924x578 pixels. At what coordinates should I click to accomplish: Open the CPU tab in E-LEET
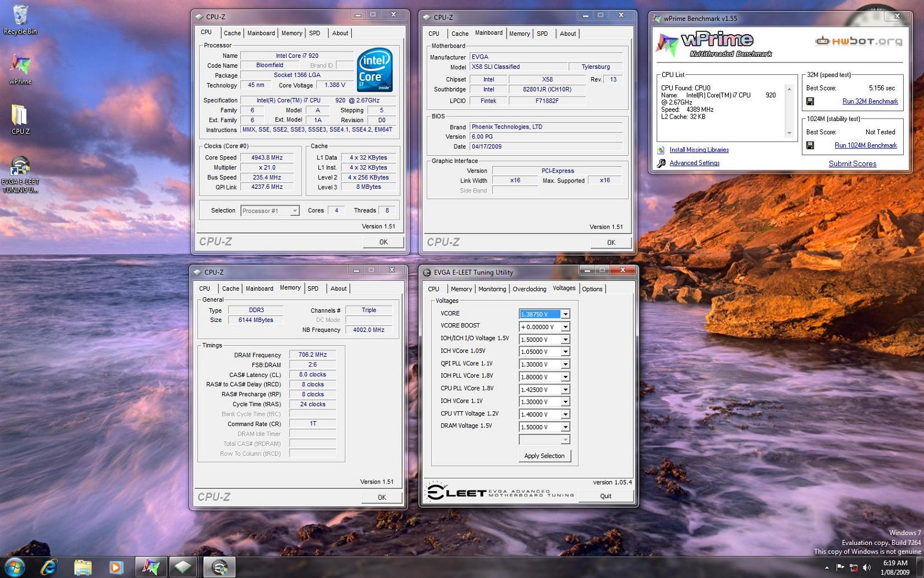[434, 289]
